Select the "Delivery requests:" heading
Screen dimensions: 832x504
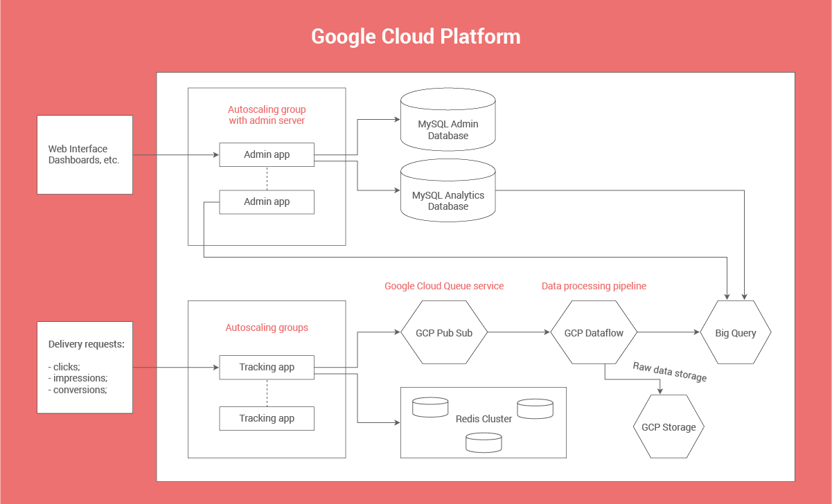point(87,344)
